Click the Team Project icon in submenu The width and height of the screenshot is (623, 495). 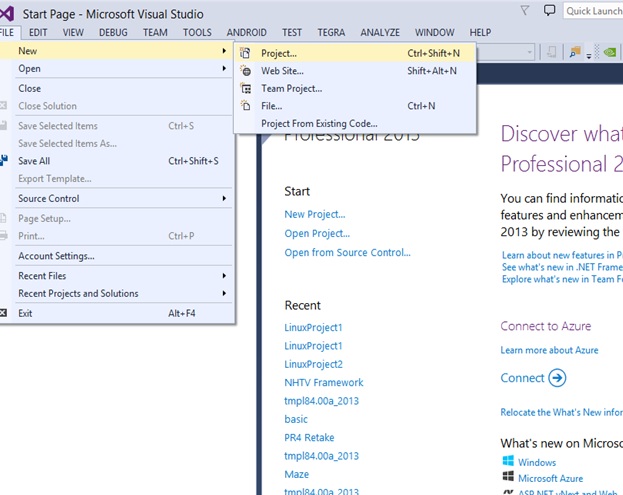tap(246, 88)
